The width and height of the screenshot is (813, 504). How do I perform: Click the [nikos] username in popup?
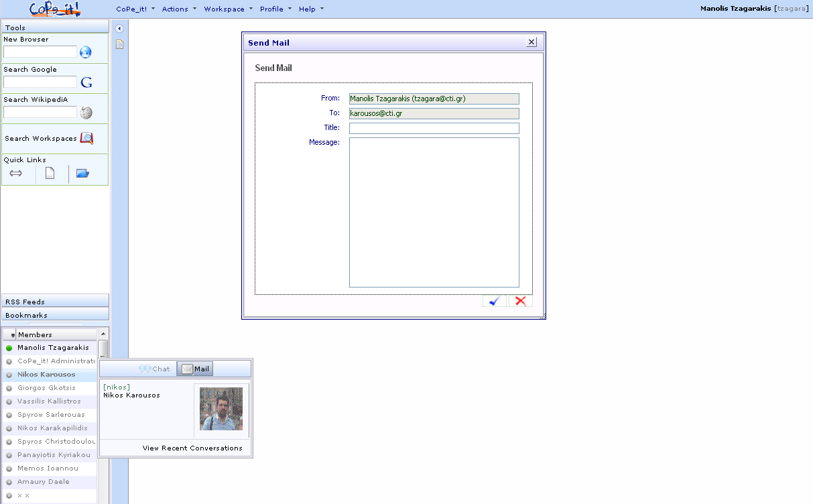117,387
